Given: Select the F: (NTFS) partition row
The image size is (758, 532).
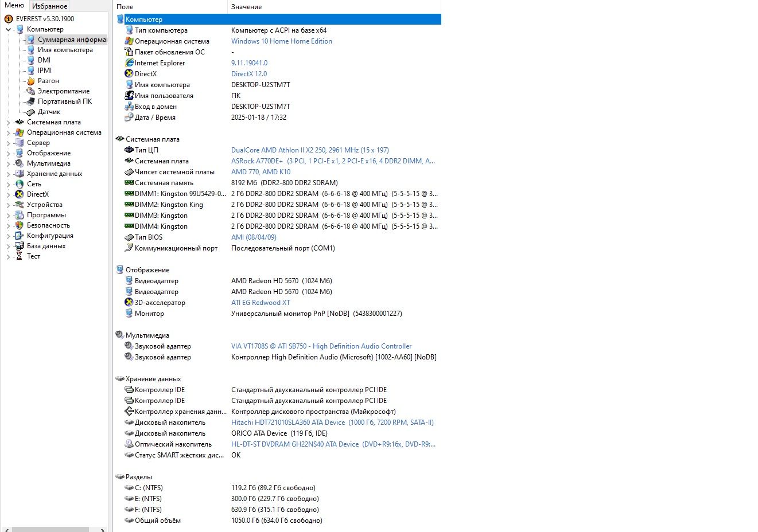Looking at the screenshot, I should tap(278, 510).
